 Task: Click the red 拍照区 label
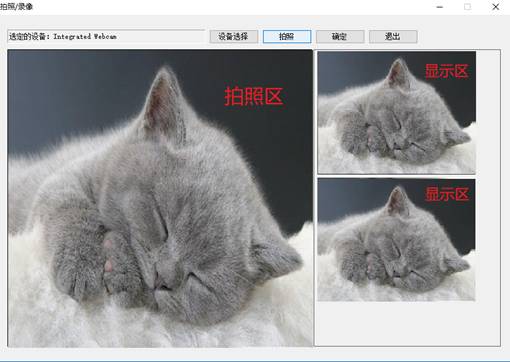click(254, 96)
